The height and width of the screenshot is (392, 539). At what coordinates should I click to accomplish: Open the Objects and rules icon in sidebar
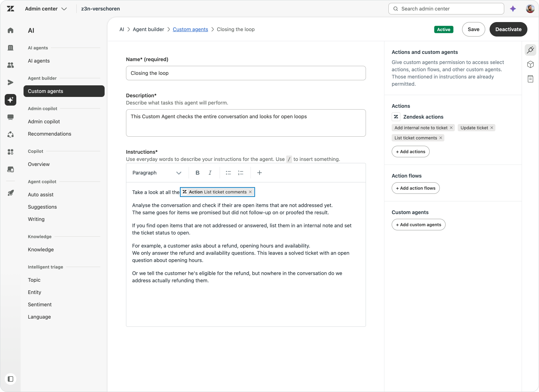10,135
